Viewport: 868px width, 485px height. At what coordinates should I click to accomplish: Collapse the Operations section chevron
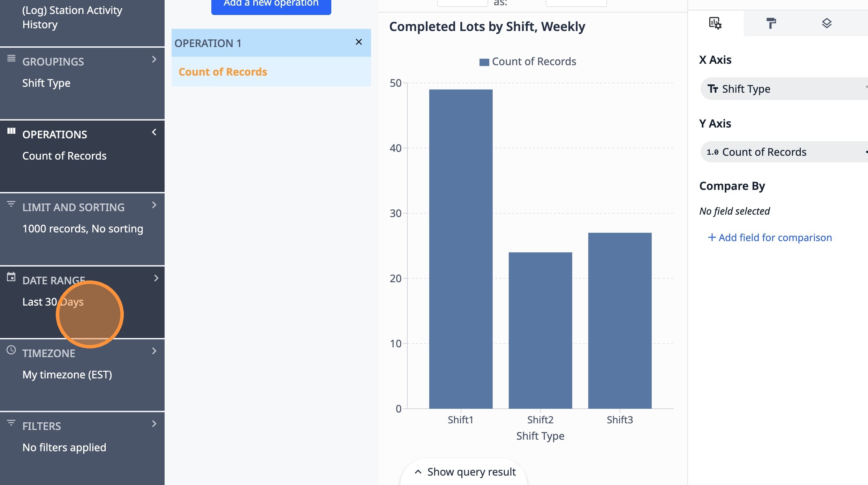[154, 132]
